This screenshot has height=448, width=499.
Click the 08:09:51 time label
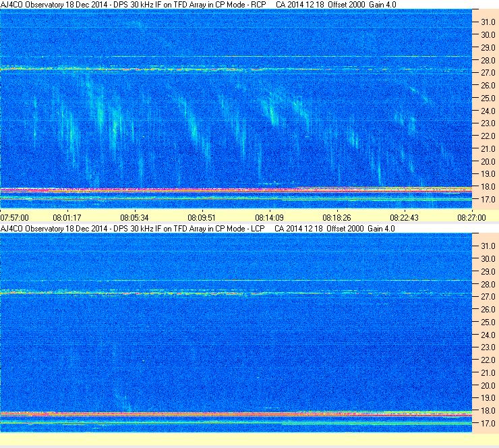(x=202, y=218)
